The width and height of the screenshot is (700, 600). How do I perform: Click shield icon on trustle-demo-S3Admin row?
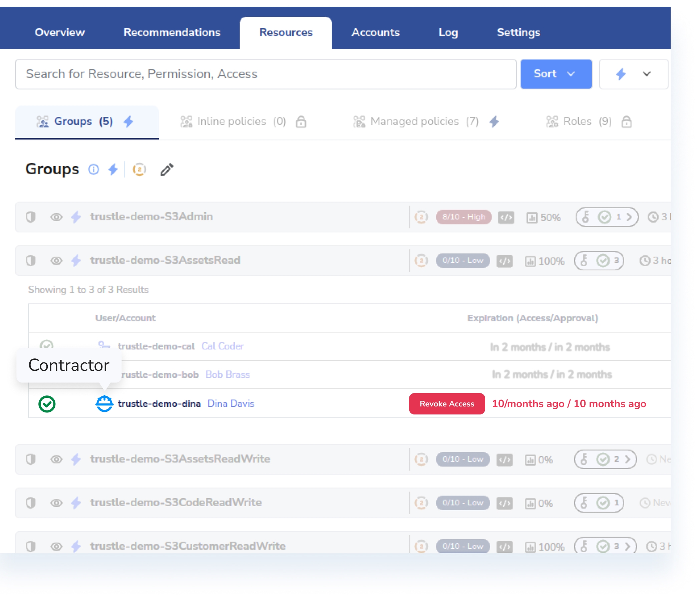(x=31, y=217)
